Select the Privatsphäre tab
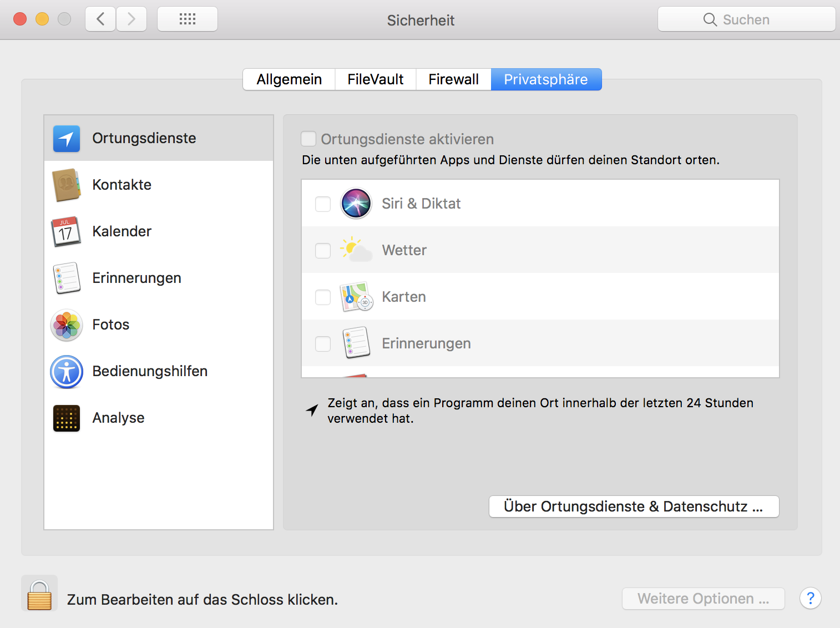Viewport: 840px width, 628px height. coord(546,79)
